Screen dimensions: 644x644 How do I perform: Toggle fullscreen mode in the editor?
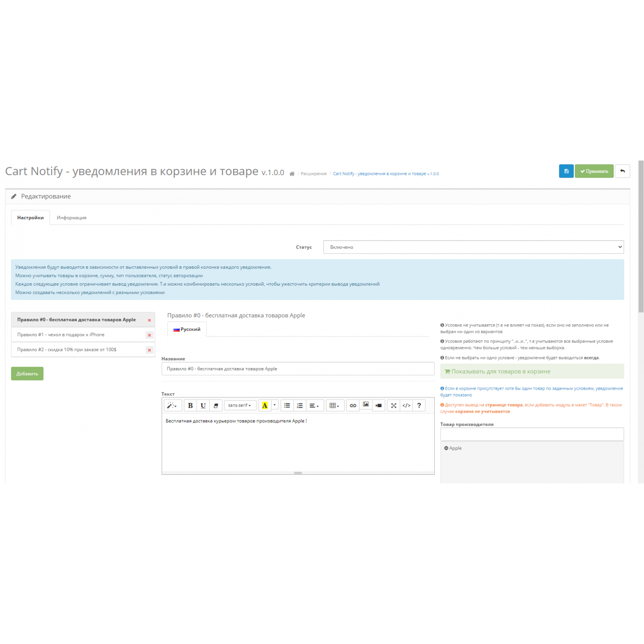(393, 406)
